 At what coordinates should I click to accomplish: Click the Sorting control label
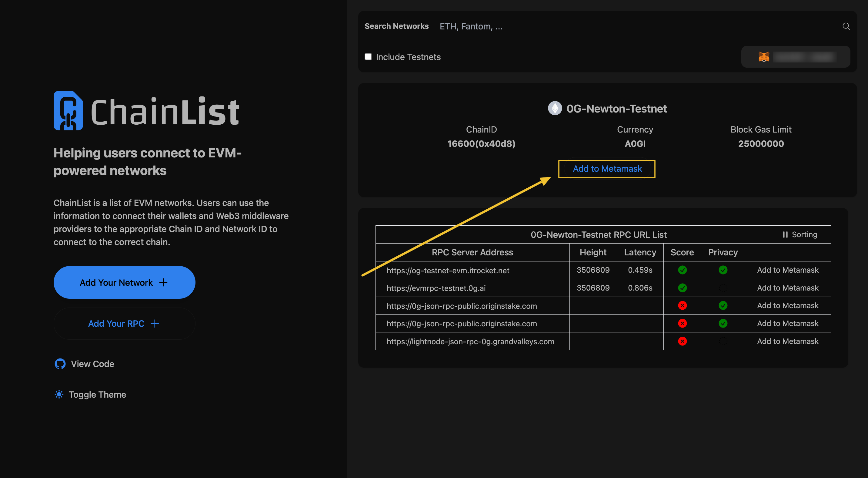point(804,235)
